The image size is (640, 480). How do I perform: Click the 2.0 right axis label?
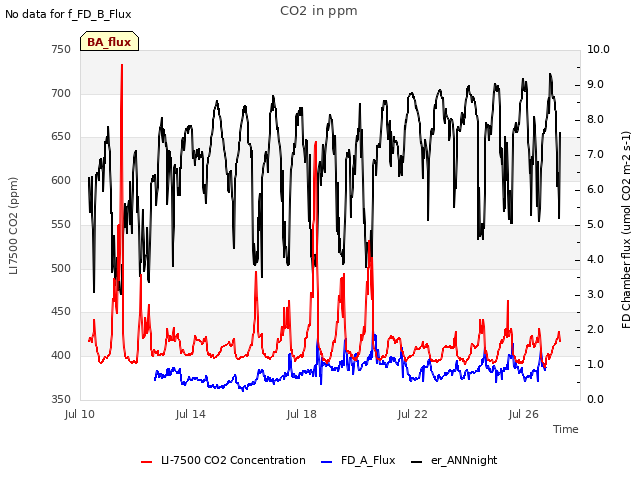point(595,330)
